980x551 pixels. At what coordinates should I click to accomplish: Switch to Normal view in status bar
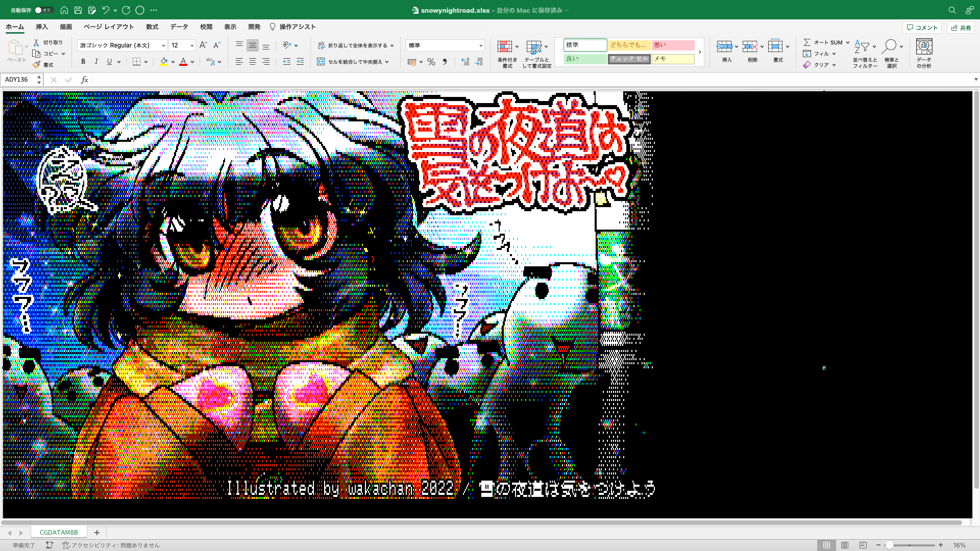826,545
